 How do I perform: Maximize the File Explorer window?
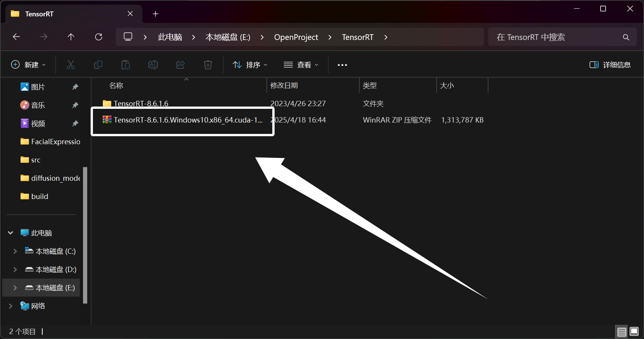click(603, 8)
